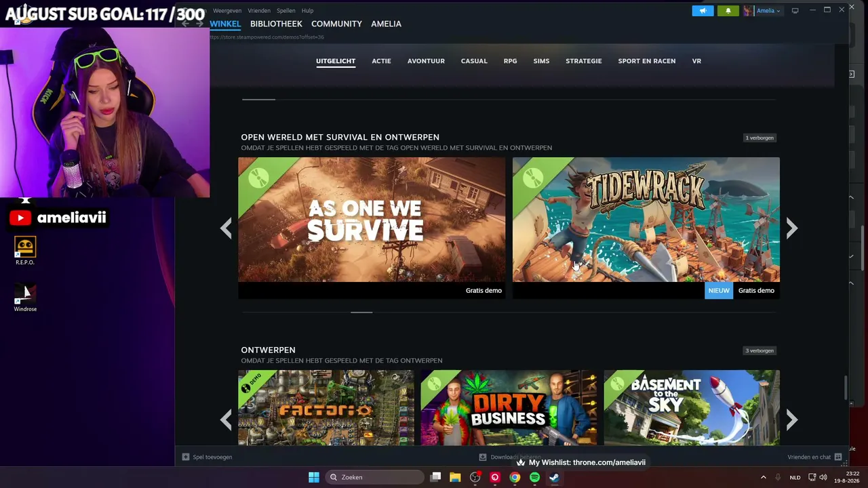Open the Steam announcements megaphone button

[703, 11]
